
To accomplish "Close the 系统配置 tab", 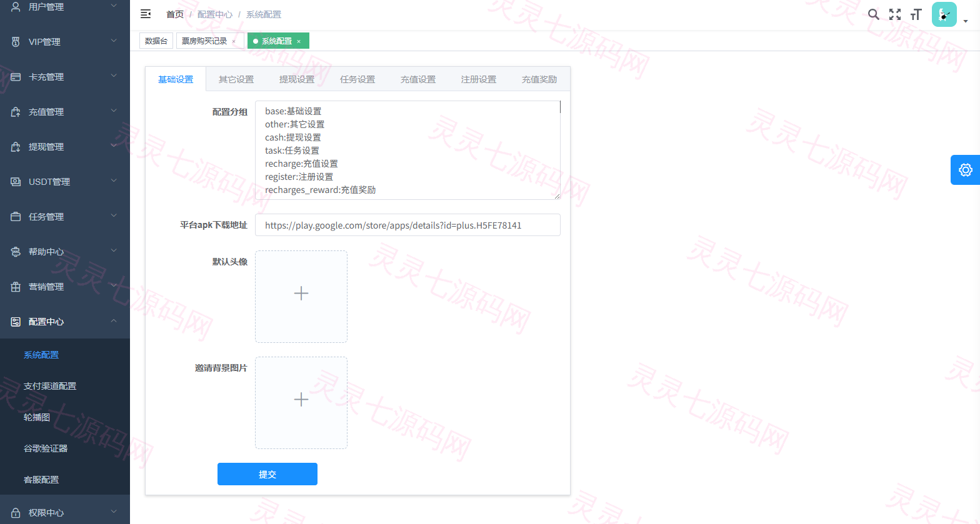I will coord(299,41).
